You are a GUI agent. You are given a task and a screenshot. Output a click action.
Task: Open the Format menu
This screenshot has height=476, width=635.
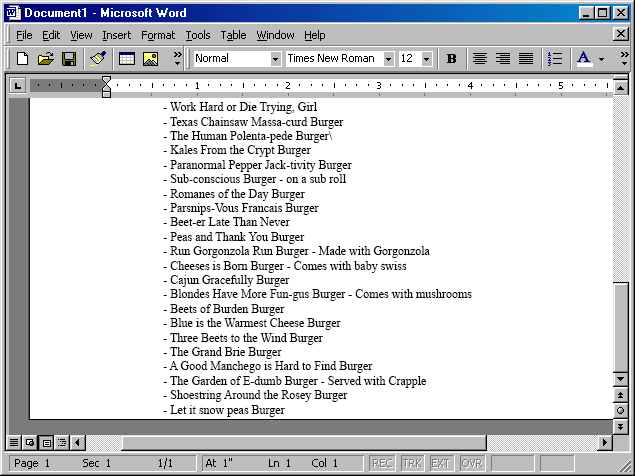tap(158, 35)
